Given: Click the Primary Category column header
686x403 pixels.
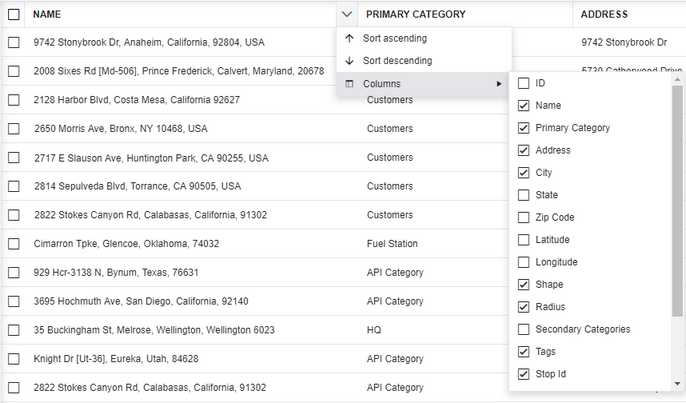Looking at the screenshot, I should 415,15.
